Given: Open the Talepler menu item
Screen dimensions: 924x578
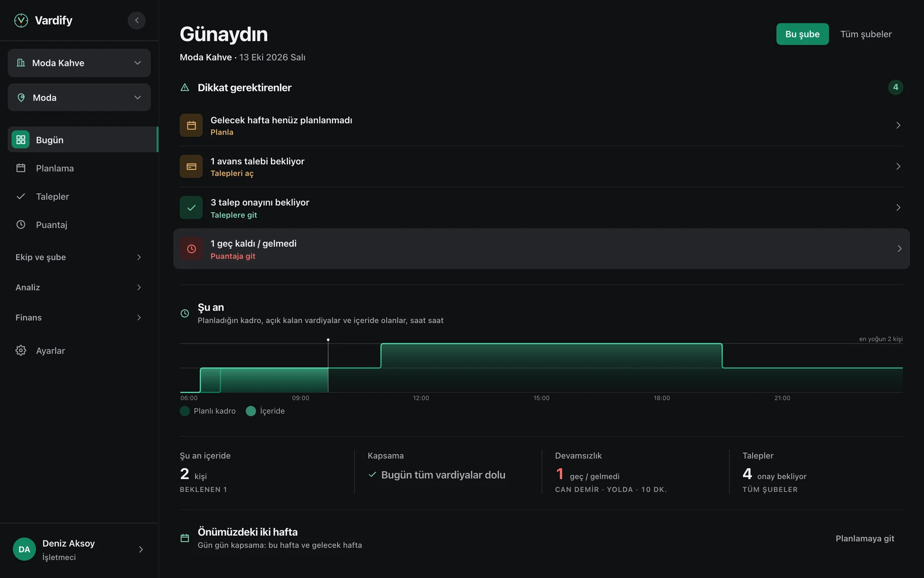Looking at the screenshot, I should (79, 197).
